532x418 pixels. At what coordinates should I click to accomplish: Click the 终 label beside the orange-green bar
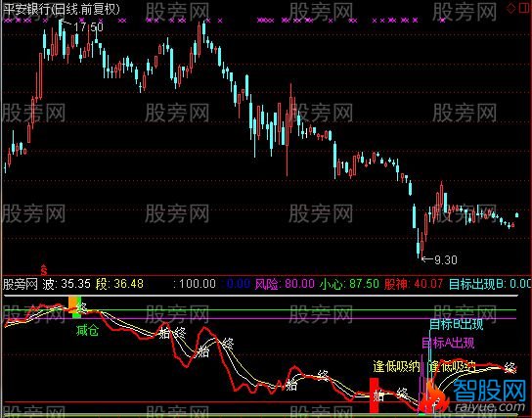(x=82, y=307)
